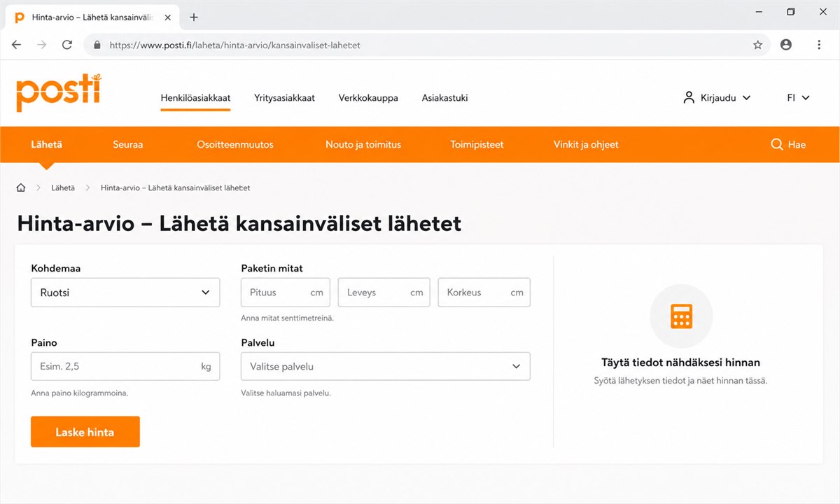The width and height of the screenshot is (840, 504).
Task: Click the browser address bar URL
Action: pyautogui.click(x=235, y=45)
